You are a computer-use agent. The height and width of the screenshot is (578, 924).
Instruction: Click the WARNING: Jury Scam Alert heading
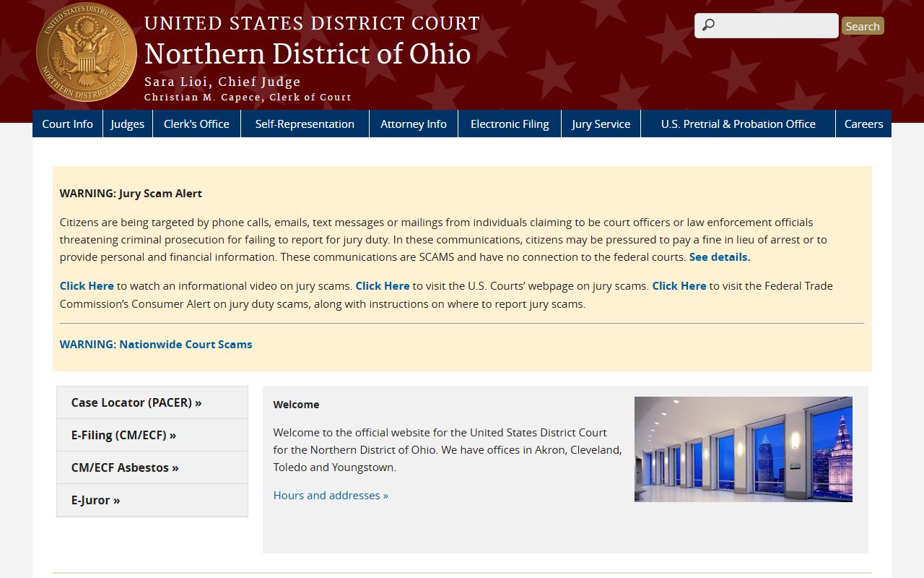point(131,193)
